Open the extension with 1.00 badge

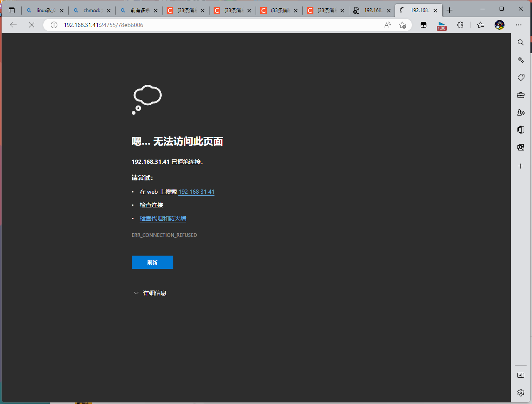click(441, 25)
